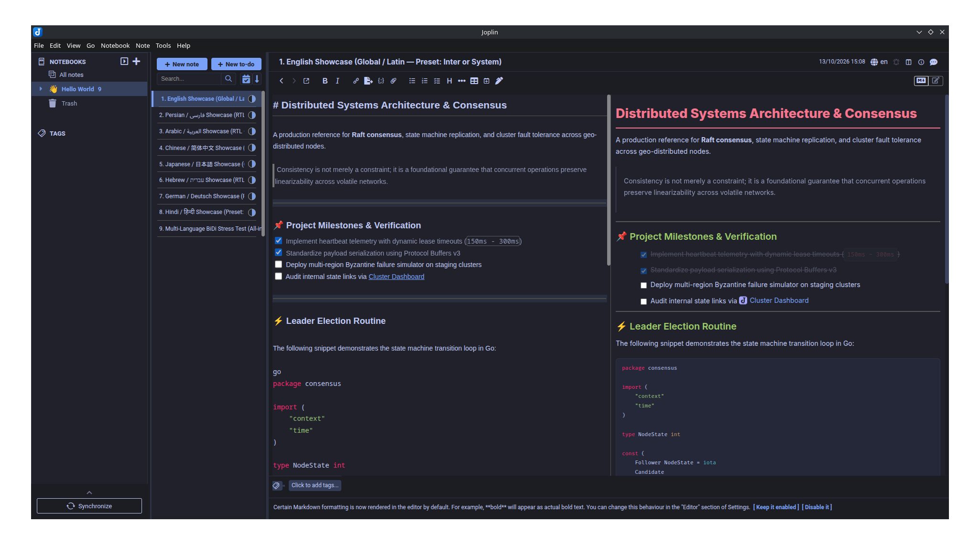Focus the note search field
Viewport: 980px width, 556px height.
(x=190, y=79)
